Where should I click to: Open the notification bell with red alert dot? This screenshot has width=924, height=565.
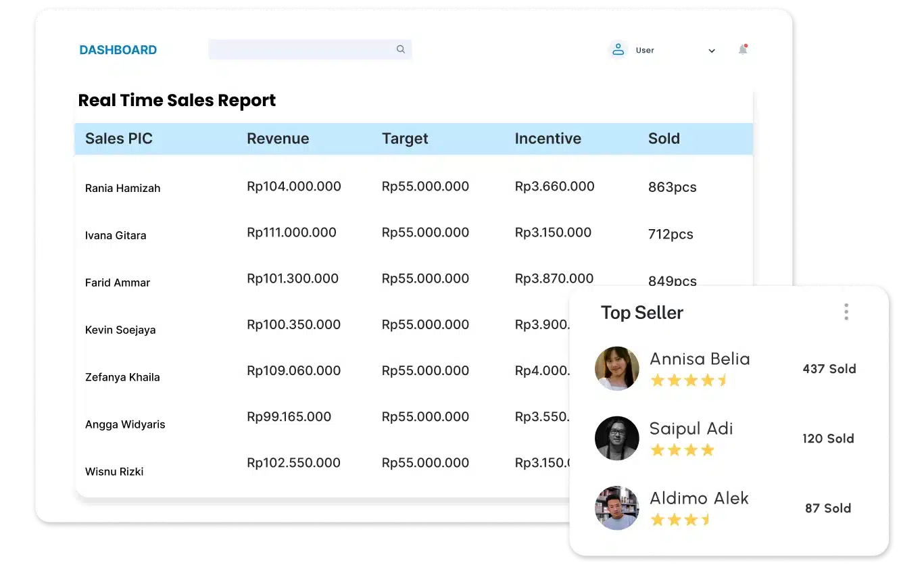[742, 49]
